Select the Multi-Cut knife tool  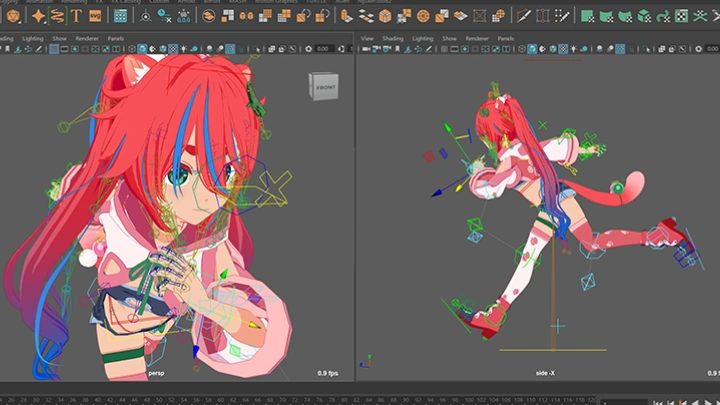(x=523, y=16)
